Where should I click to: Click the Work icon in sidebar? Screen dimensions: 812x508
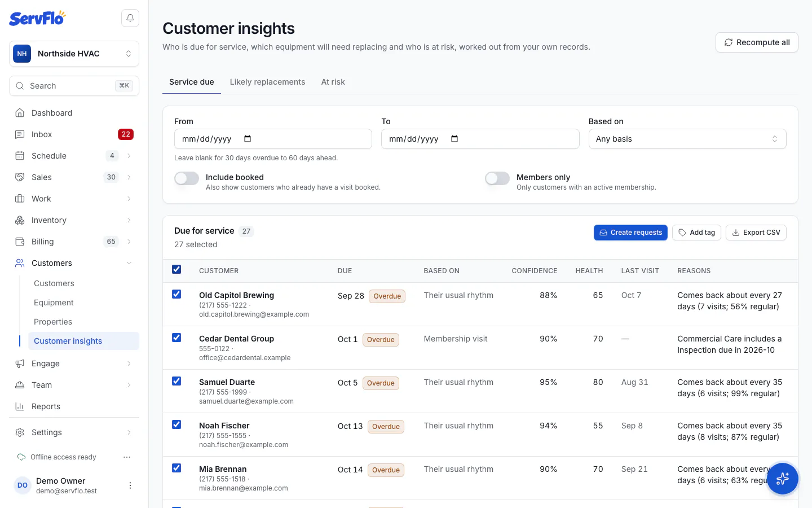[x=20, y=199]
